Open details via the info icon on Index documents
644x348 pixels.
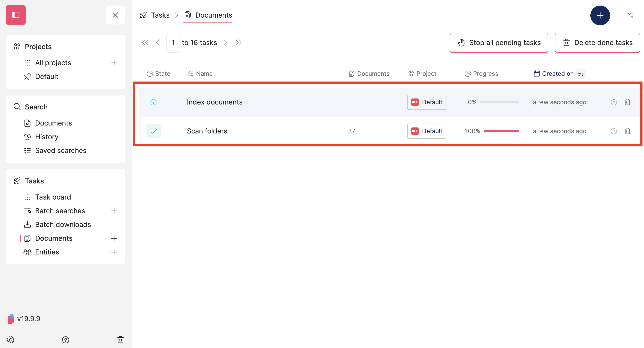(x=153, y=102)
